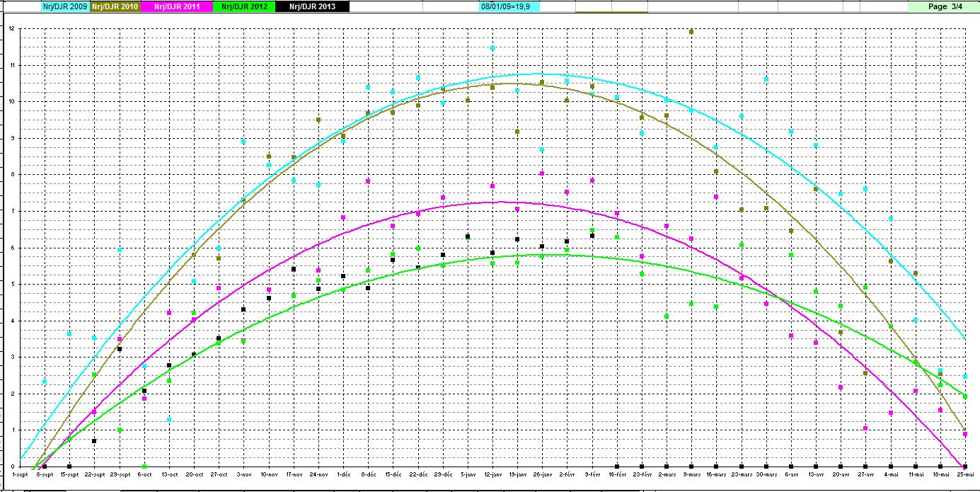Click the y-axis value 2
Screen dimensions: 980x492
[12, 394]
